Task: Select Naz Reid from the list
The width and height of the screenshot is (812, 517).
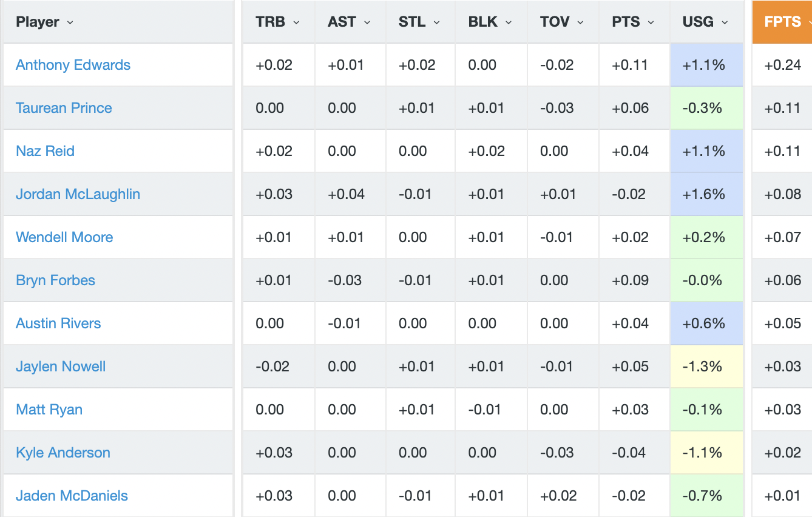Action: (x=45, y=151)
